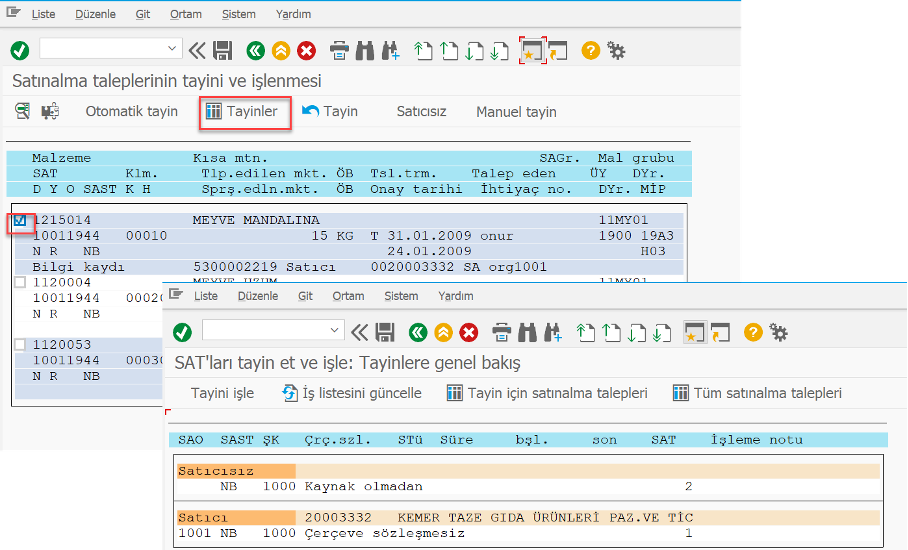Click the double-chevron collapse icon in the top window
908x550 pixels.
(x=197, y=51)
